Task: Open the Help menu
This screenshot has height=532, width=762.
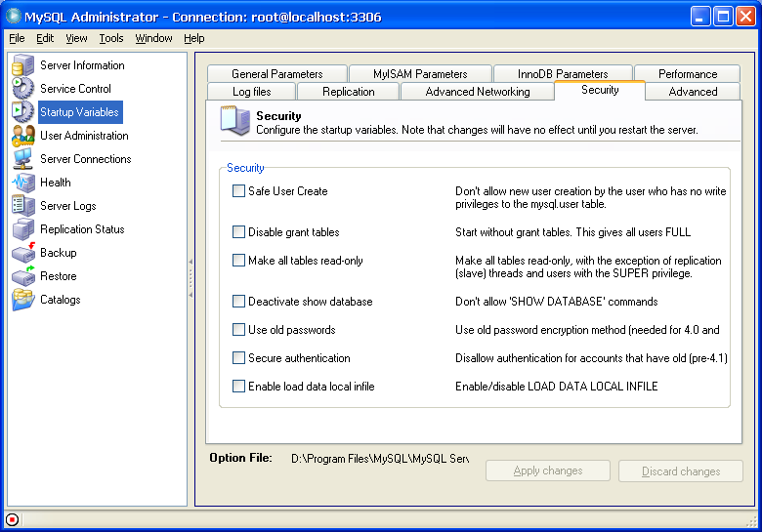Action: 193,38
